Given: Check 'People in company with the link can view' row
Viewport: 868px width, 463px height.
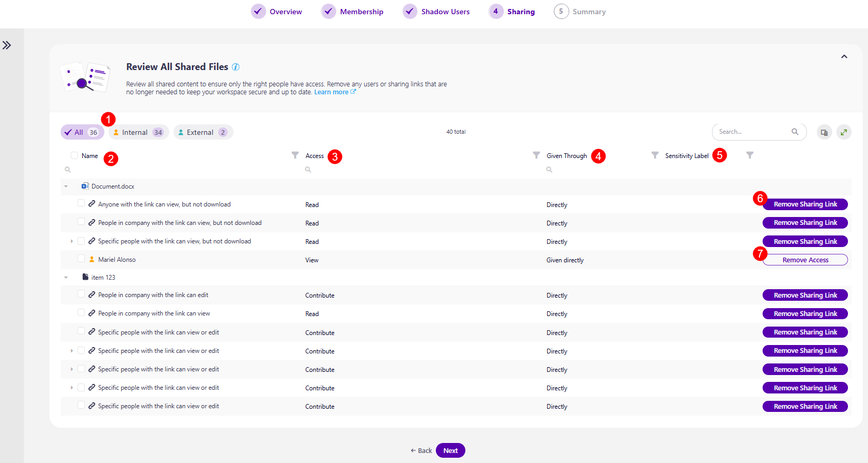Looking at the screenshot, I should [81, 312].
